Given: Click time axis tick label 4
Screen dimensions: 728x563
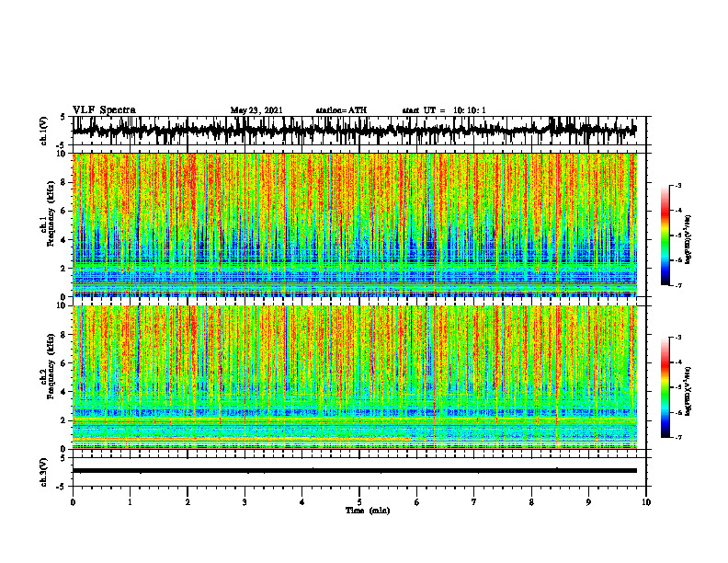Looking at the screenshot, I should pos(302,502).
